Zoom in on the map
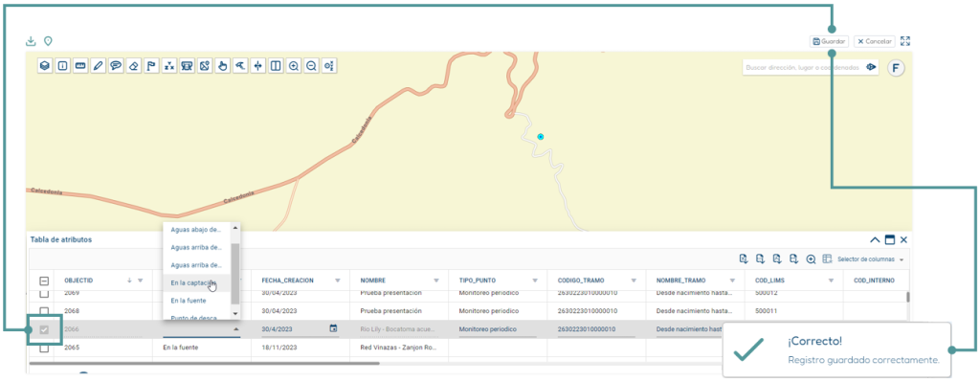 pos(293,66)
